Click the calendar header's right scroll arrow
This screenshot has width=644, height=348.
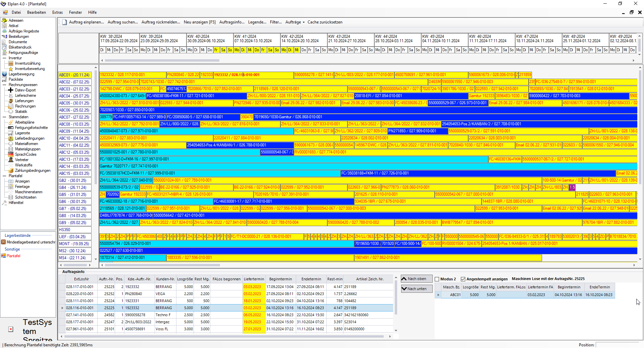[634, 61]
